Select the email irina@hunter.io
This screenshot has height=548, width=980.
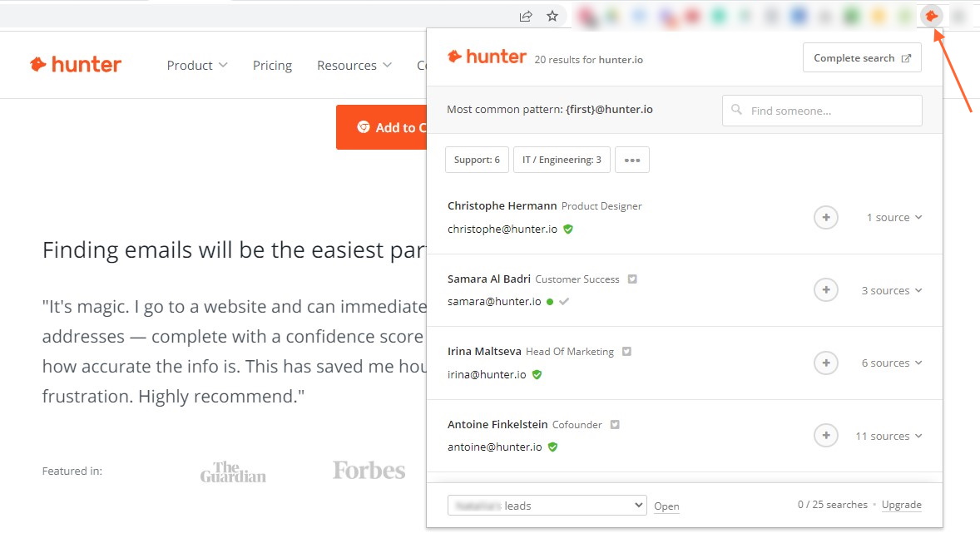(486, 375)
